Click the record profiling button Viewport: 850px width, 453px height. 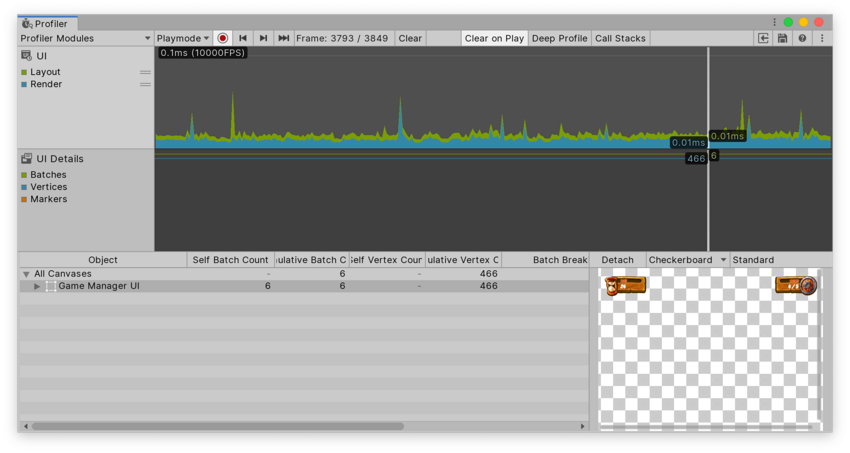(223, 38)
